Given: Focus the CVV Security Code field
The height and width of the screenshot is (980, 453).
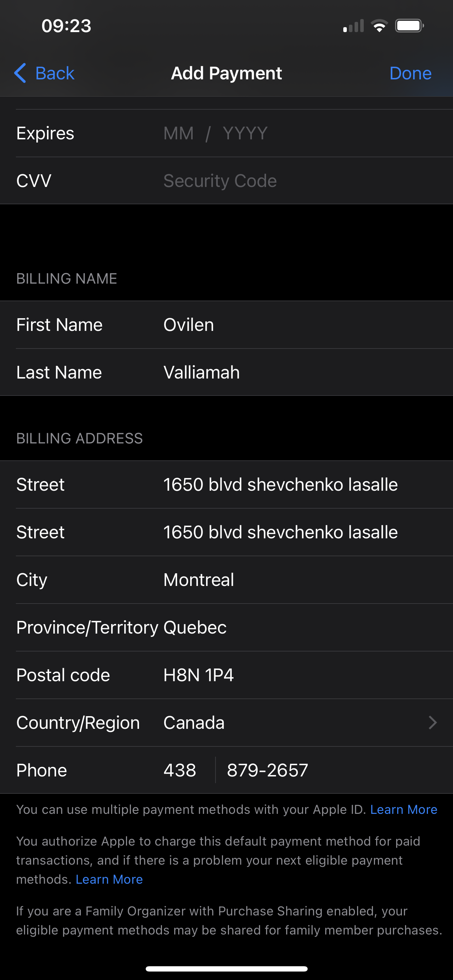Looking at the screenshot, I should [x=226, y=181].
